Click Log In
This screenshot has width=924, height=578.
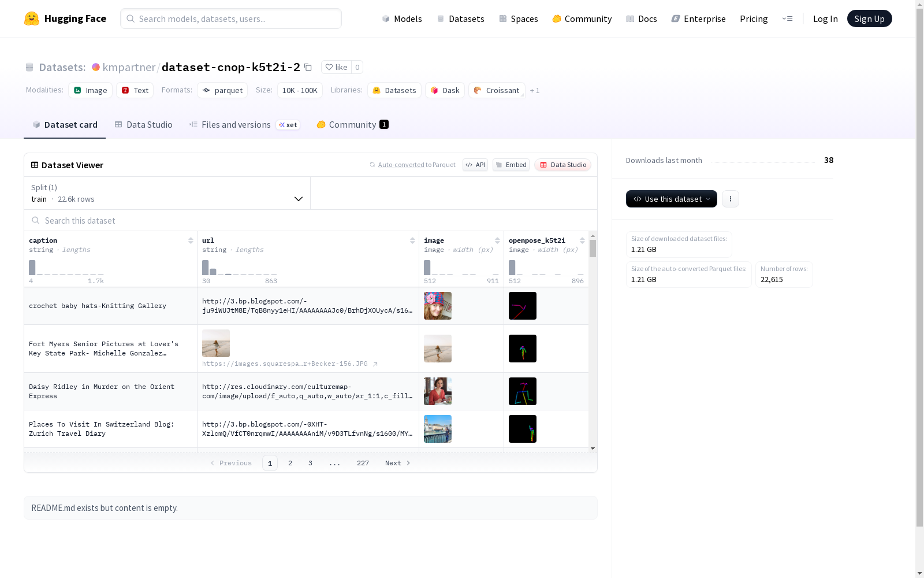825,18
